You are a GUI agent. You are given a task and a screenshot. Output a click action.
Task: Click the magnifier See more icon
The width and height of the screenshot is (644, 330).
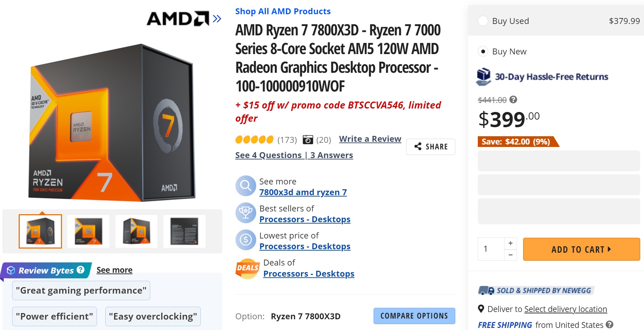245,186
